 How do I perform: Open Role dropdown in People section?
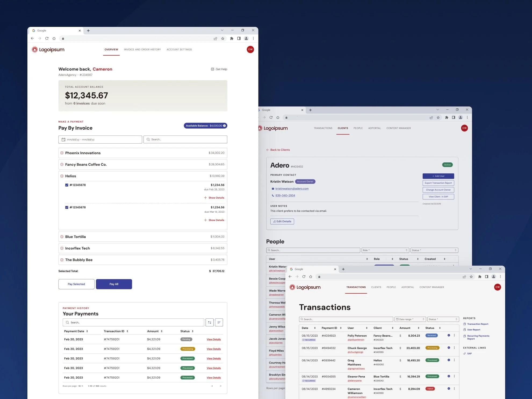click(x=385, y=250)
